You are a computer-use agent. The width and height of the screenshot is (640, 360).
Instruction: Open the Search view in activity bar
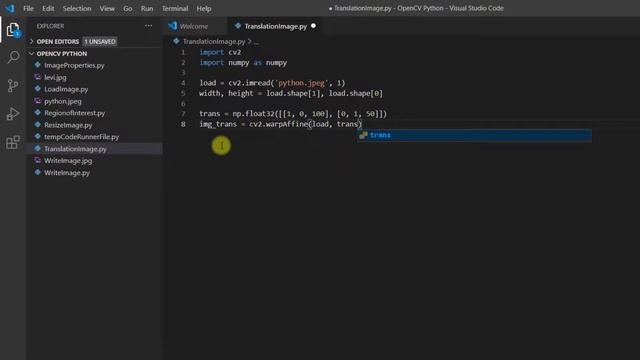coord(13,57)
